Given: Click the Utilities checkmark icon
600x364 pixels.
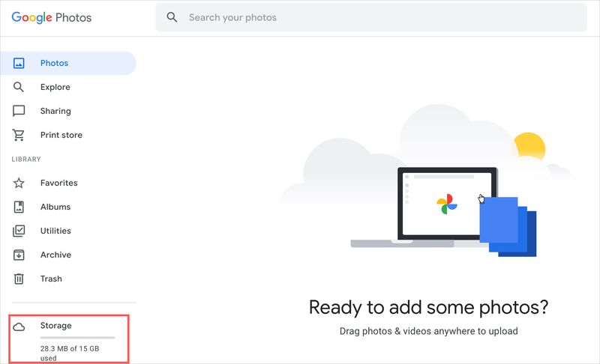Looking at the screenshot, I should point(19,231).
